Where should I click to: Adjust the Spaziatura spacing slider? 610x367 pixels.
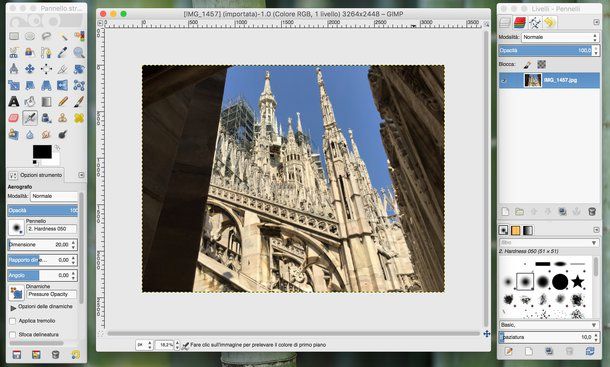point(549,337)
